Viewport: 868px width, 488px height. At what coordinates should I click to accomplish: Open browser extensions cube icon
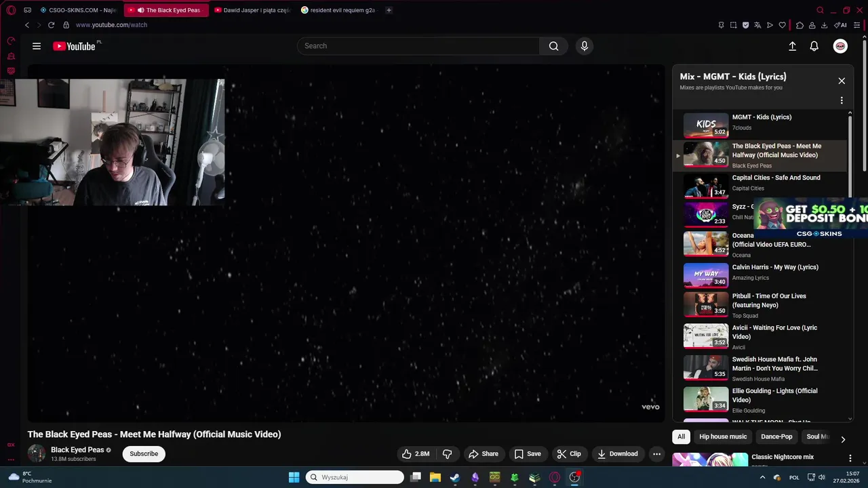coord(800,25)
